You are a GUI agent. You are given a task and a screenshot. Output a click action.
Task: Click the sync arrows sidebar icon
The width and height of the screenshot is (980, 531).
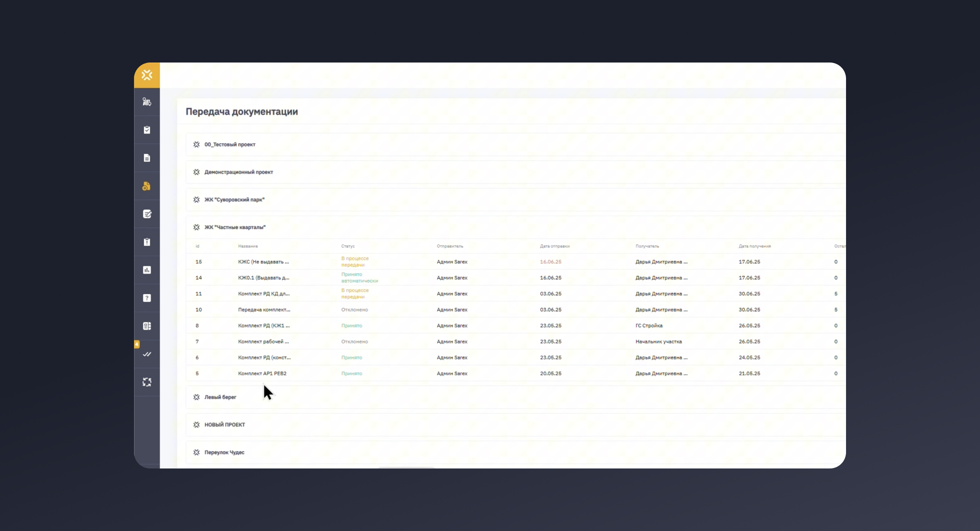tap(147, 382)
